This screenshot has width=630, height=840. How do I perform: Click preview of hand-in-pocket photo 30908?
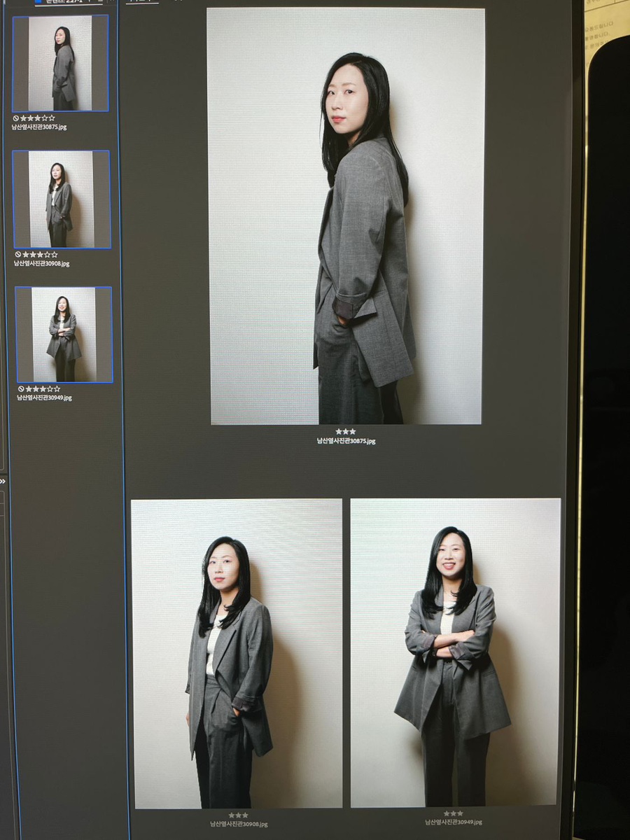point(237,653)
